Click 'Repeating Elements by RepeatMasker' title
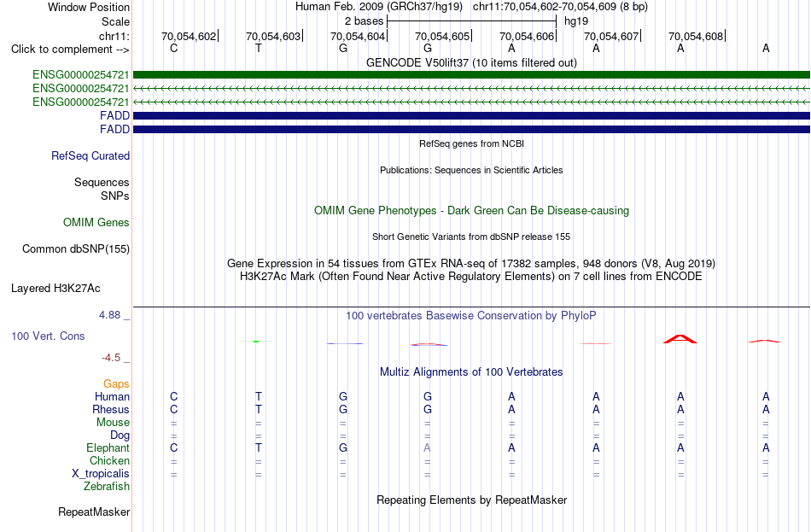811x532 pixels. 471,500
